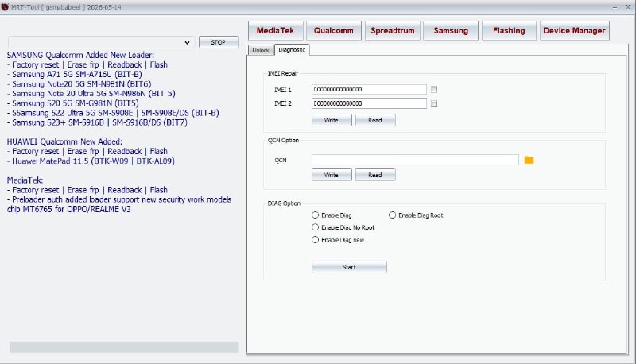Click the 'HUAWEI Qualcomm New Added:' heading
The width and height of the screenshot is (636, 364).
pyautogui.click(x=64, y=142)
